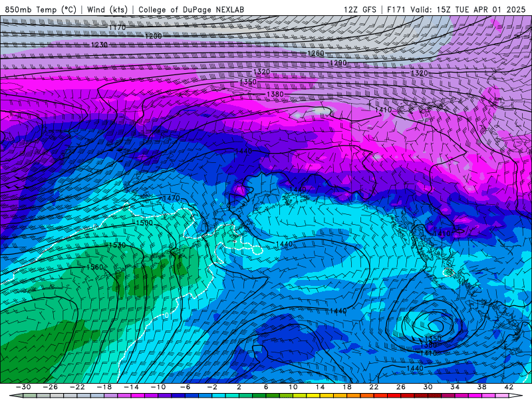The width and height of the screenshot is (532, 399).
Task: Click the -30 value on temperature scale
Action: point(23,387)
